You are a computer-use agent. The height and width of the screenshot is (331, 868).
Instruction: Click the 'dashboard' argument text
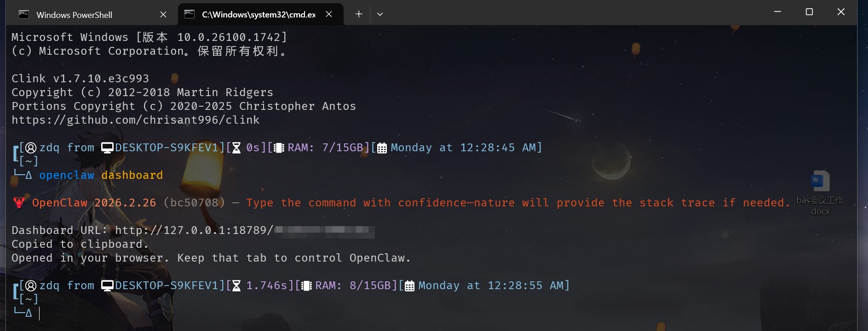pos(132,175)
